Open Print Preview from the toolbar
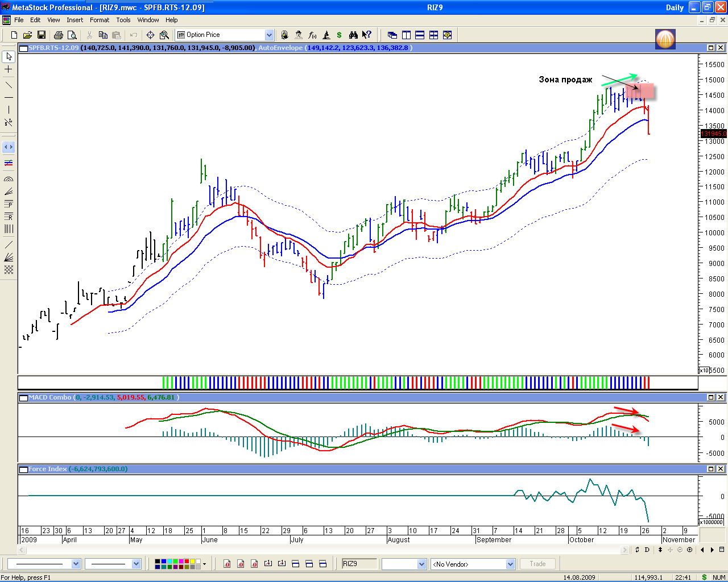The height and width of the screenshot is (582, 728). click(72, 35)
